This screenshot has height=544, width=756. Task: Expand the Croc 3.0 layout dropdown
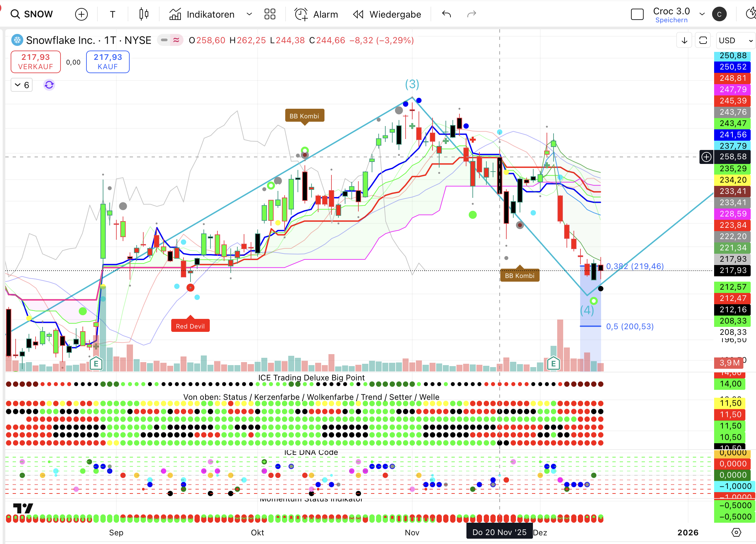pyautogui.click(x=702, y=14)
